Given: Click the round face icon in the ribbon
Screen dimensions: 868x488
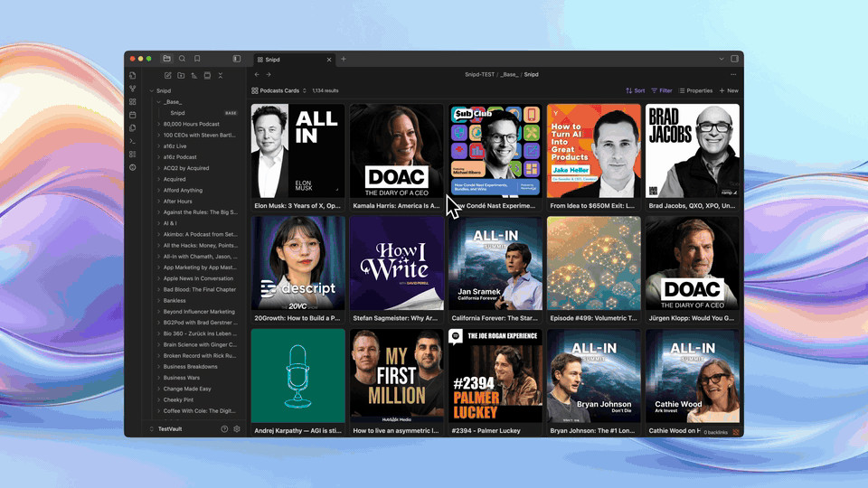Looking at the screenshot, I should (x=133, y=167).
